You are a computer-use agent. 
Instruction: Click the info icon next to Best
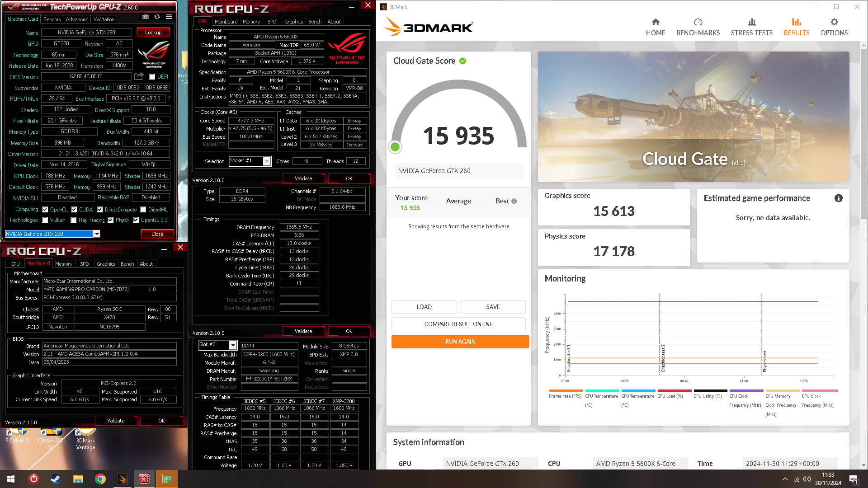pos(514,201)
